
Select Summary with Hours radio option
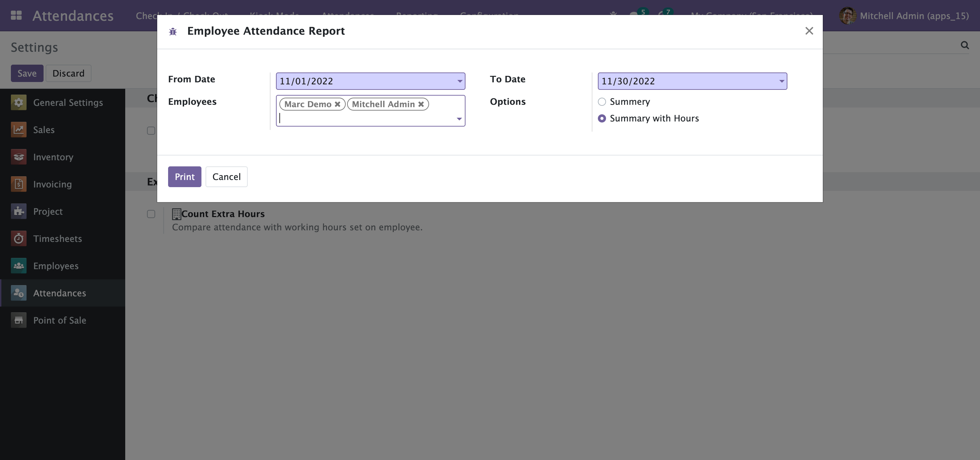[x=602, y=119]
